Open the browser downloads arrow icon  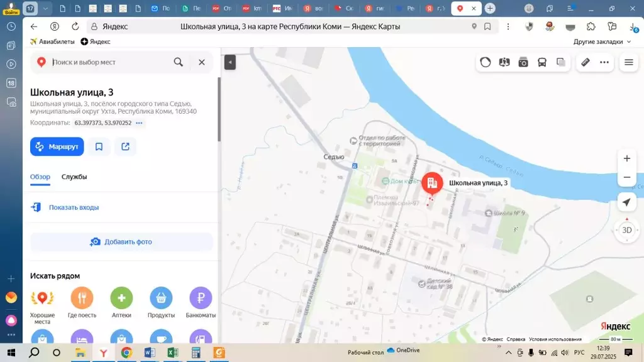[634, 26]
